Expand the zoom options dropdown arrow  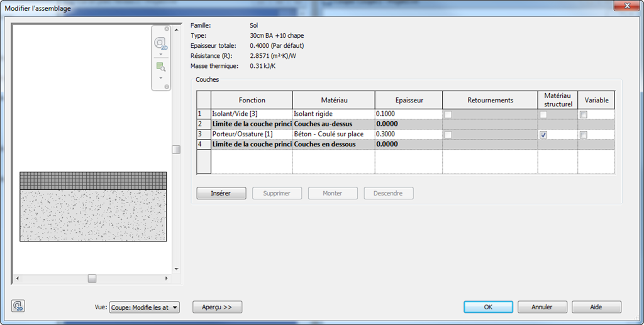click(x=160, y=77)
